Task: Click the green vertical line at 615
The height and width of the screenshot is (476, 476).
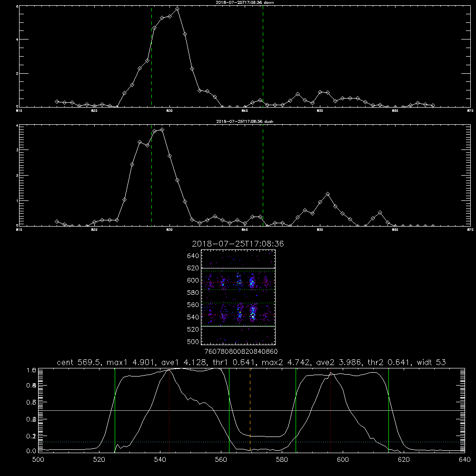Action: click(x=388, y=410)
